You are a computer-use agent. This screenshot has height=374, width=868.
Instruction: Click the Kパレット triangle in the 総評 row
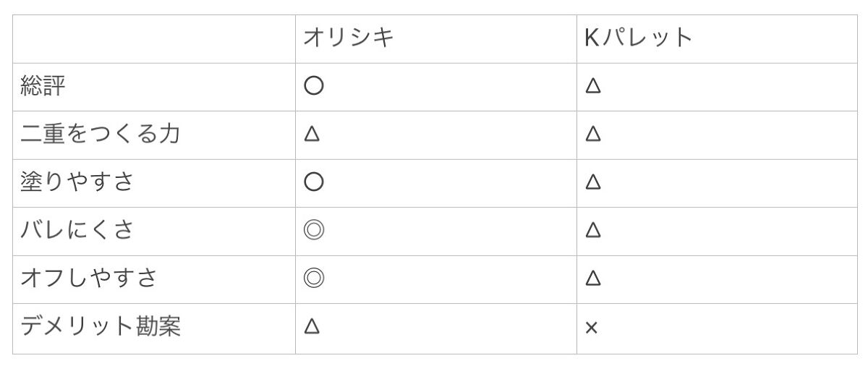[x=593, y=86]
